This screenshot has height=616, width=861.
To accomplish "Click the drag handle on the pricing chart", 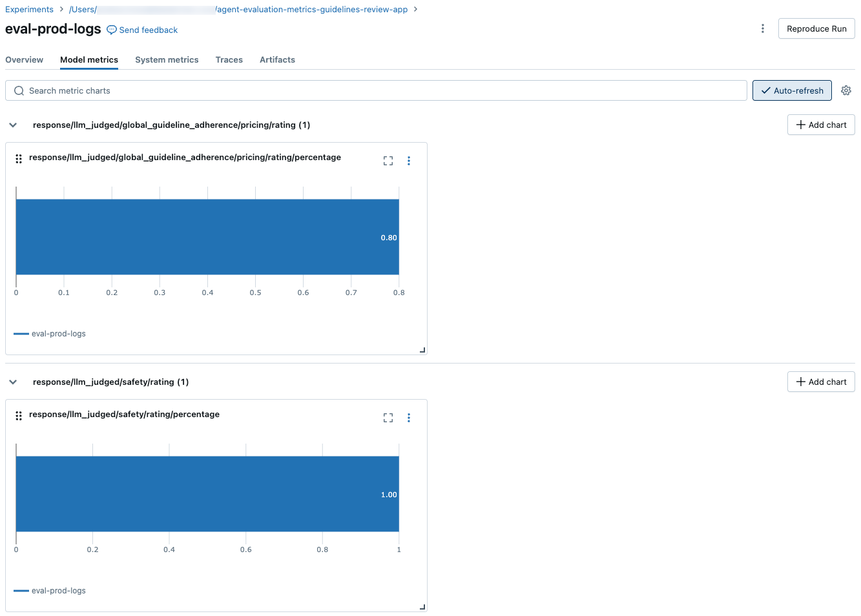I will pyautogui.click(x=18, y=158).
